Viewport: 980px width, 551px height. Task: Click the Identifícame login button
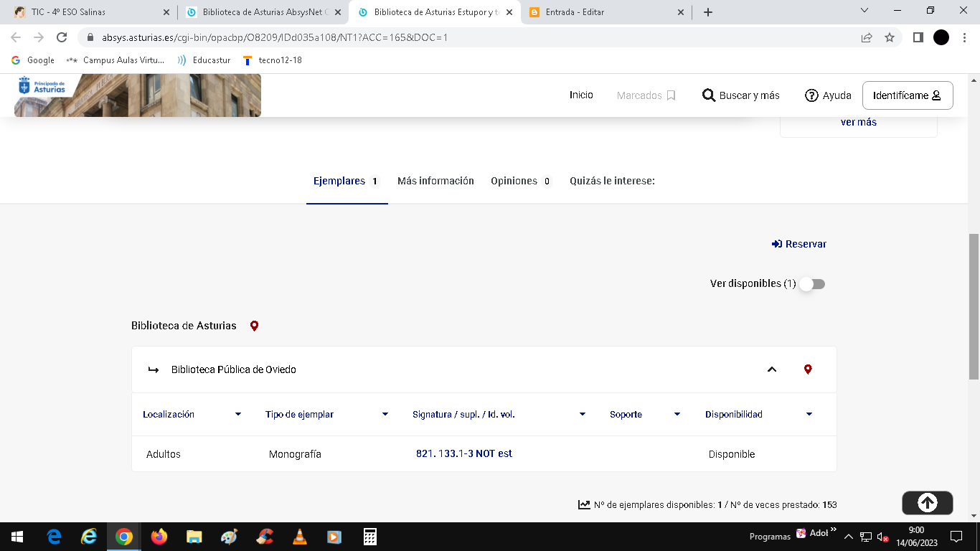coord(908,95)
